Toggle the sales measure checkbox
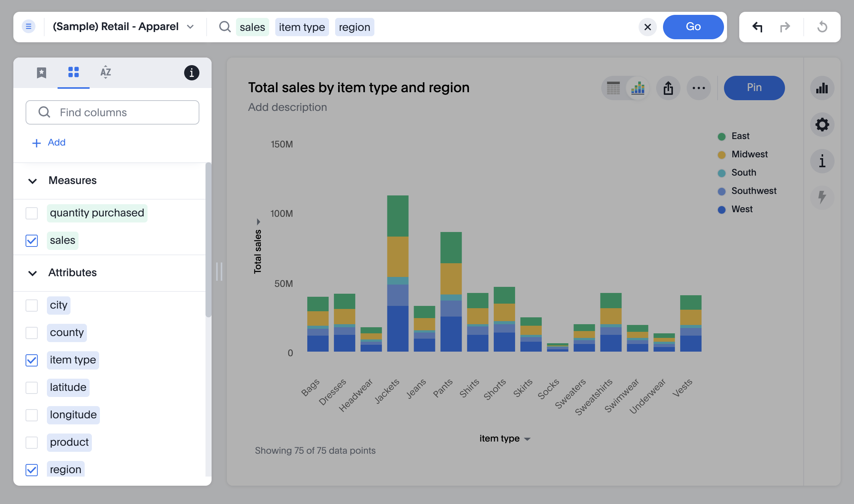The height and width of the screenshot is (504, 854). (x=32, y=239)
